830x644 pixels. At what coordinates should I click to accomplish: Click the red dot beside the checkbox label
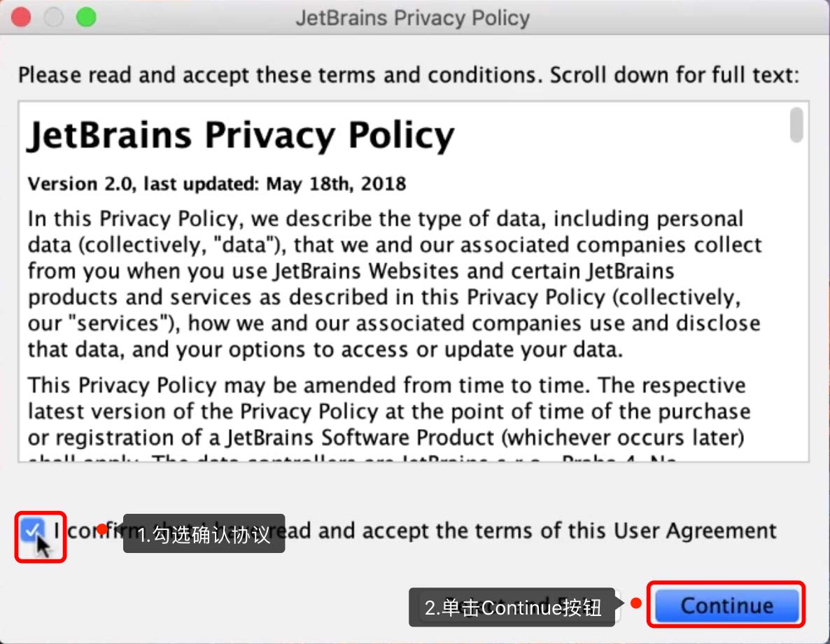click(x=102, y=528)
